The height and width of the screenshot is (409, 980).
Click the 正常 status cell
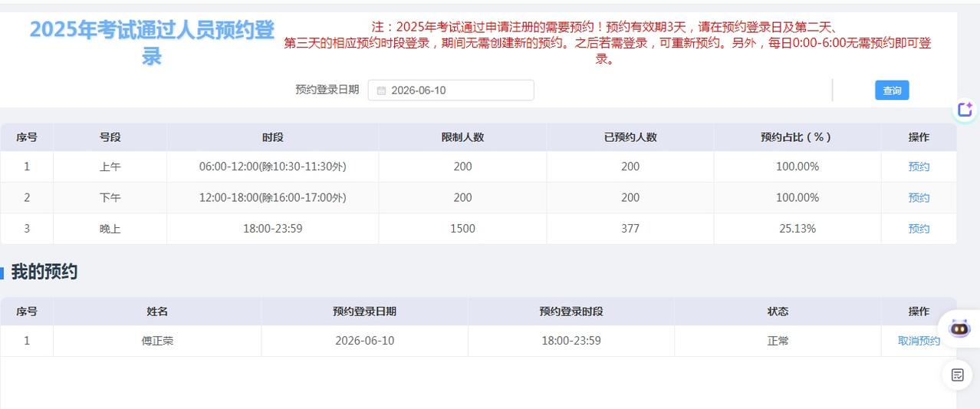[778, 341]
